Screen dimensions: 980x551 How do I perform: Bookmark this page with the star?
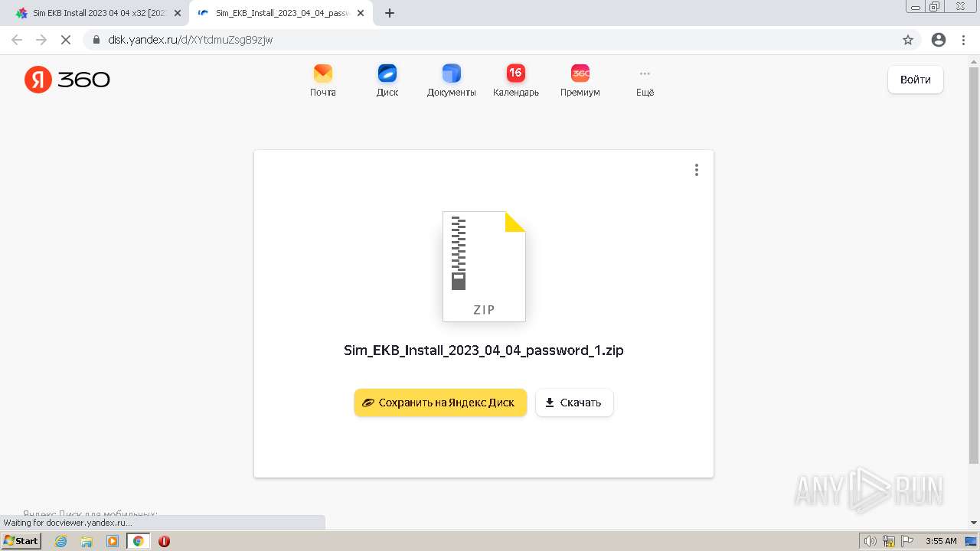[x=908, y=40]
